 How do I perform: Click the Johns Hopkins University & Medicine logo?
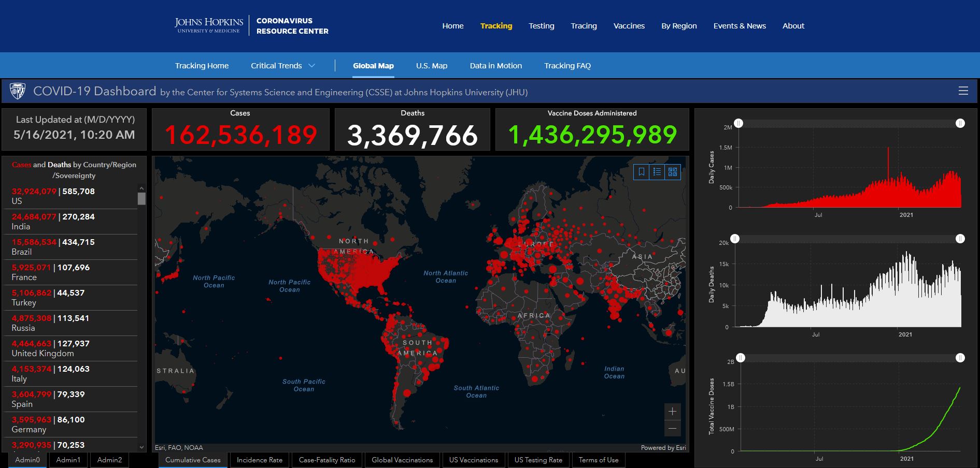click(209, 25)
